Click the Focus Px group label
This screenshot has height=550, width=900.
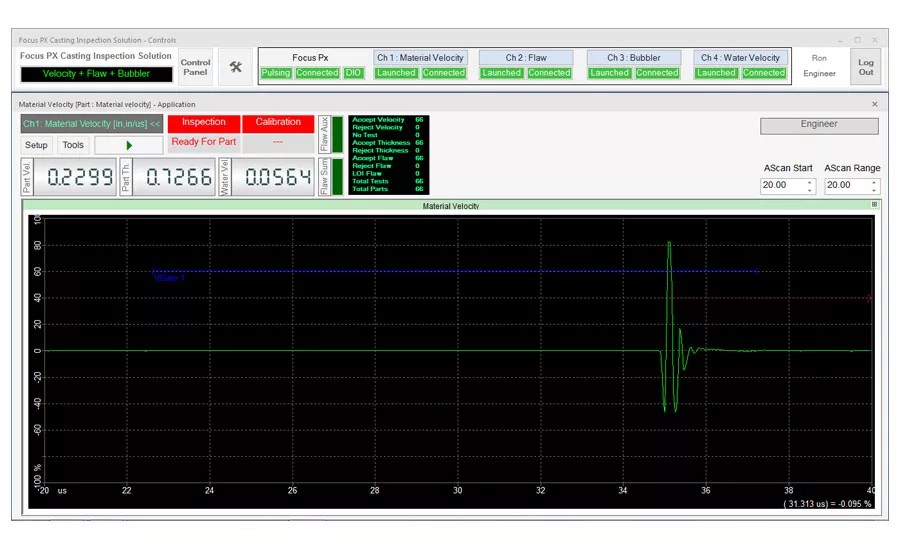(310, 57)
